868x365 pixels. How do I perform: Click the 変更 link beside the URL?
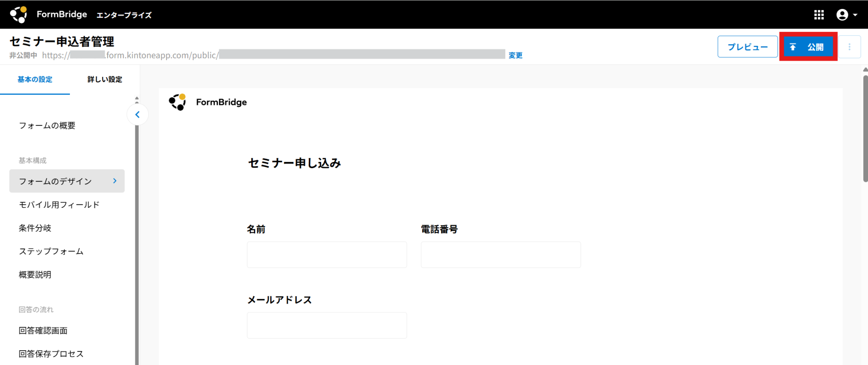pos(515,55)
